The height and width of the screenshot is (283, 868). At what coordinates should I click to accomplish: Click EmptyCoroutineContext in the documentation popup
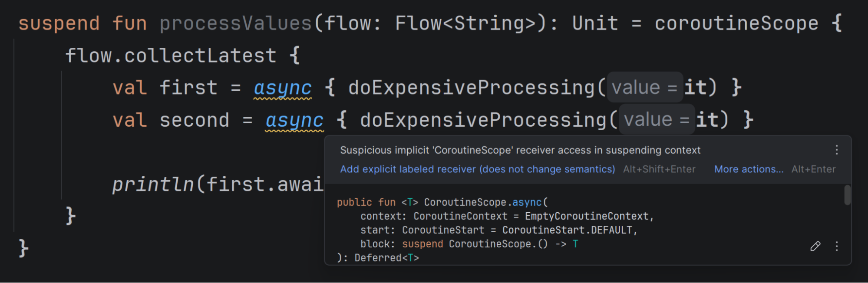(x=587, y=216)
